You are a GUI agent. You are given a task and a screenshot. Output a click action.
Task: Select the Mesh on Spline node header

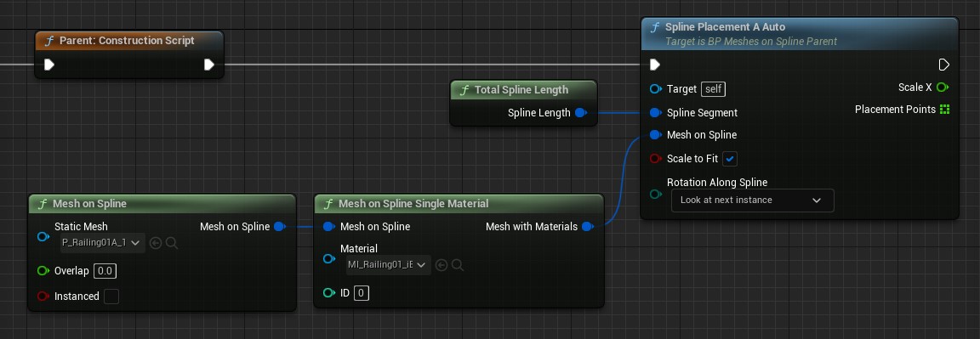162,204
